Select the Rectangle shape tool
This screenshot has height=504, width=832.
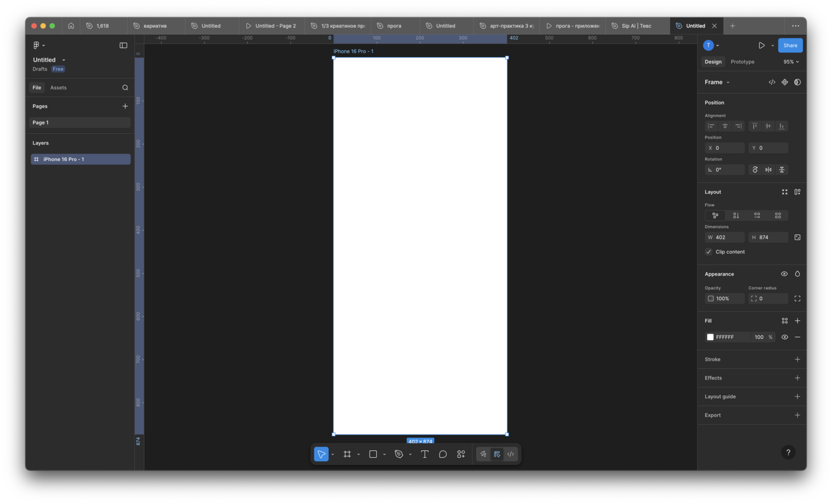coord(373,454)
